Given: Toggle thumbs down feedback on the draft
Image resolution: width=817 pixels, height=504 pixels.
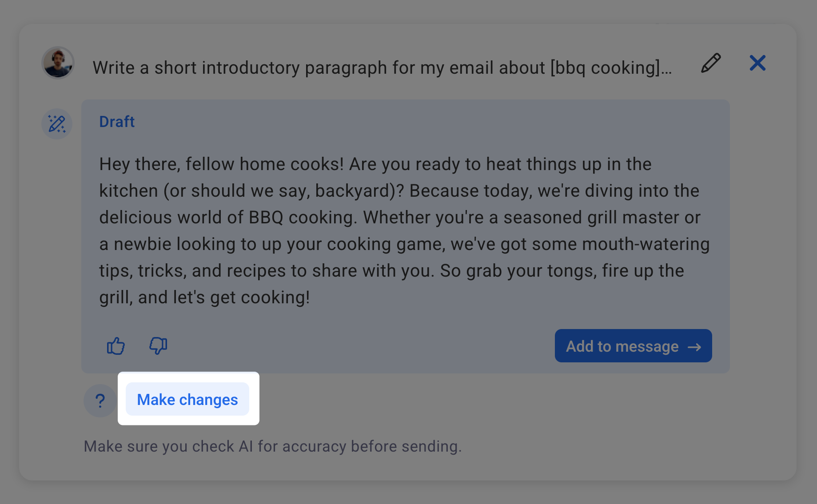Looking at the screenshot, I should tap(158, 346).
